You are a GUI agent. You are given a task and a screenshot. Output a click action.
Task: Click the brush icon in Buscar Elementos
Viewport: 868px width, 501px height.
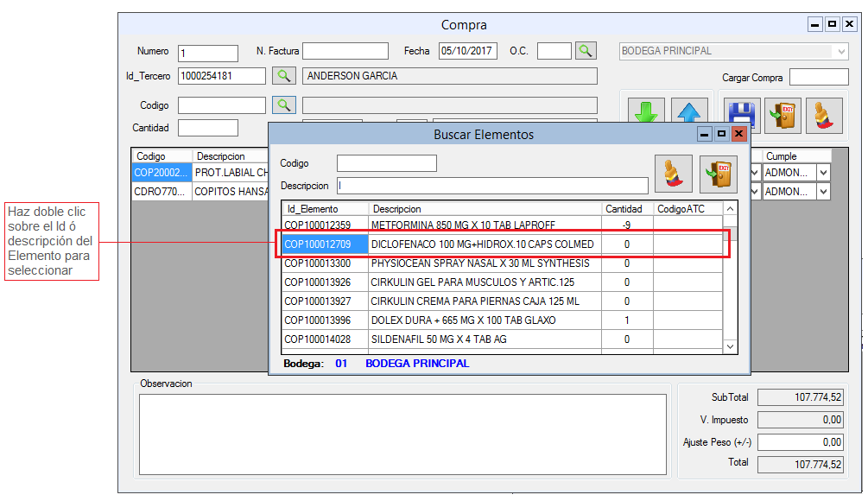click(x=673, y=174)
